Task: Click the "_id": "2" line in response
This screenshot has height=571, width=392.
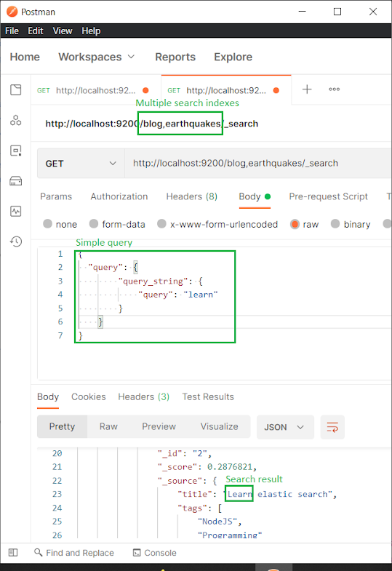Action: click(x=185, y=453)
